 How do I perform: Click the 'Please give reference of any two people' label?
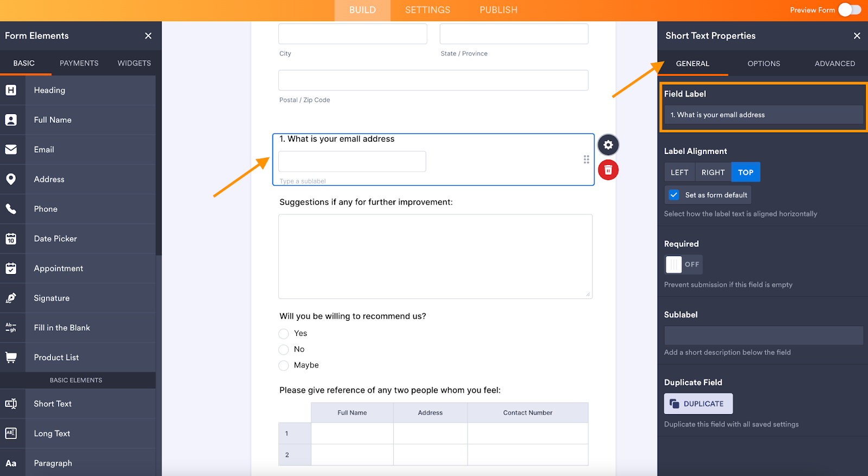[x=390, y=390]
